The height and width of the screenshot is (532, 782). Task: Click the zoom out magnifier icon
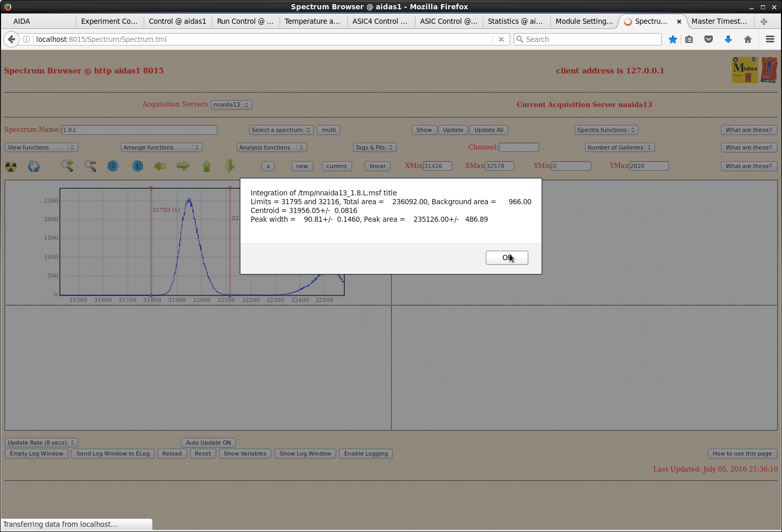pyautogui.click(x=90, y=166)
